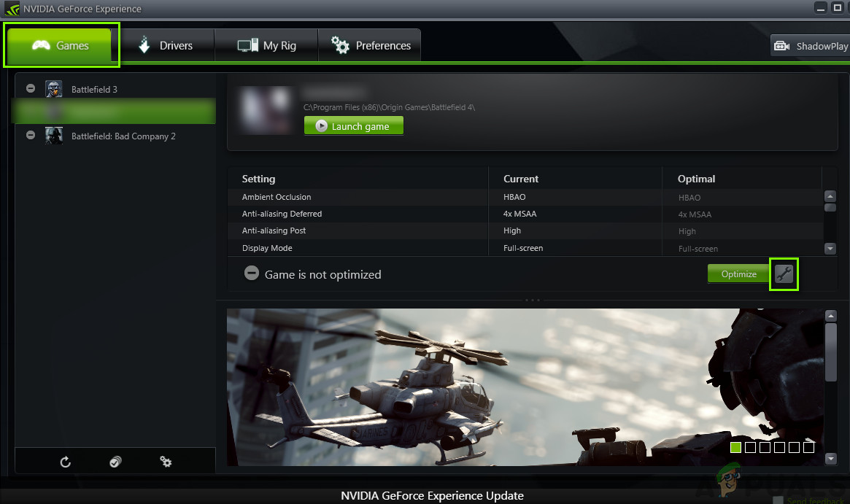Click the blurred game cover thumbnail
Viewport: 850px width, 504px height.
pyautogui.click(x=265, y=110)
